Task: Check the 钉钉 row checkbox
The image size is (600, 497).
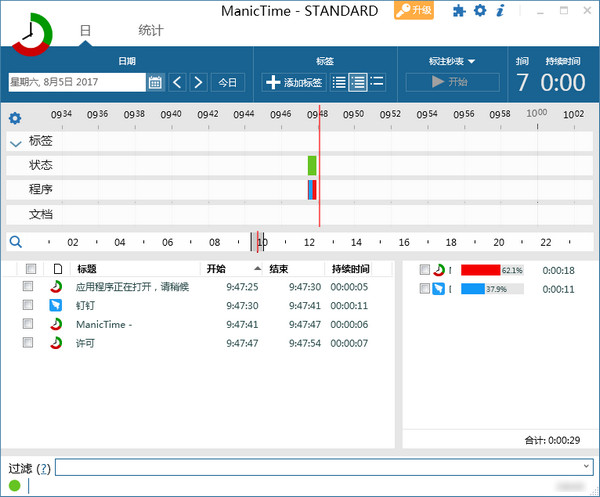Action: (x=31, y=305)
